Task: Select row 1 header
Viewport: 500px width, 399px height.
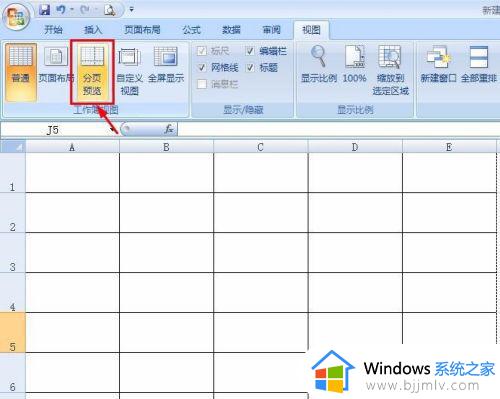Action: (x=13, y=173)
